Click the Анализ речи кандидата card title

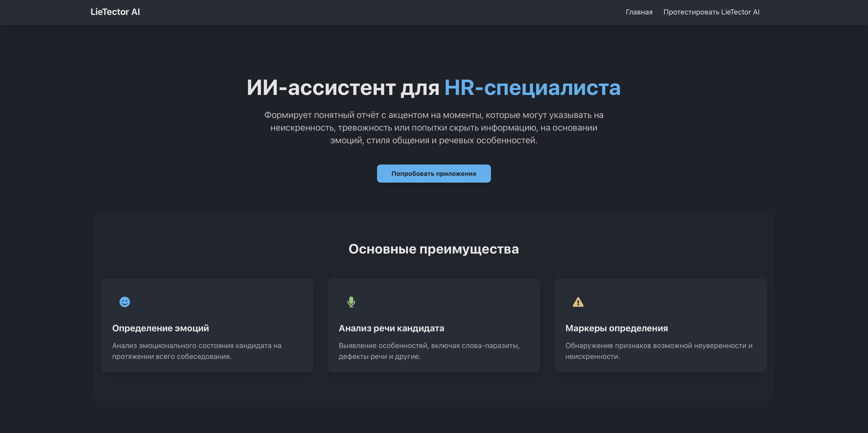point(391,328)
